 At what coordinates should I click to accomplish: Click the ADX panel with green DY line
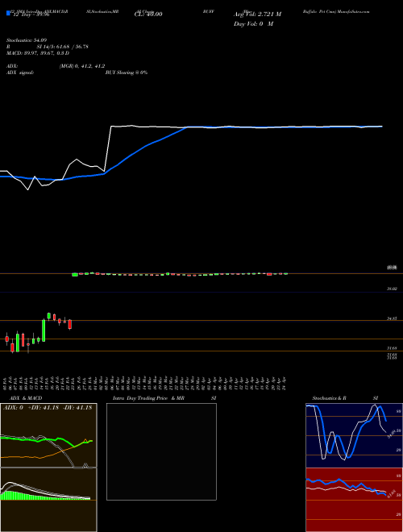click(x=48, y=435)
